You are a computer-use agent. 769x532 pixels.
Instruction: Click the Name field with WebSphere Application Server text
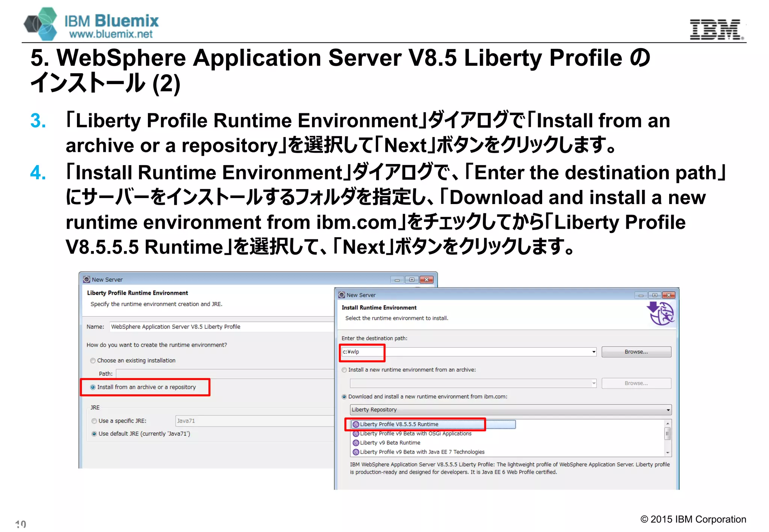(222, 327)
